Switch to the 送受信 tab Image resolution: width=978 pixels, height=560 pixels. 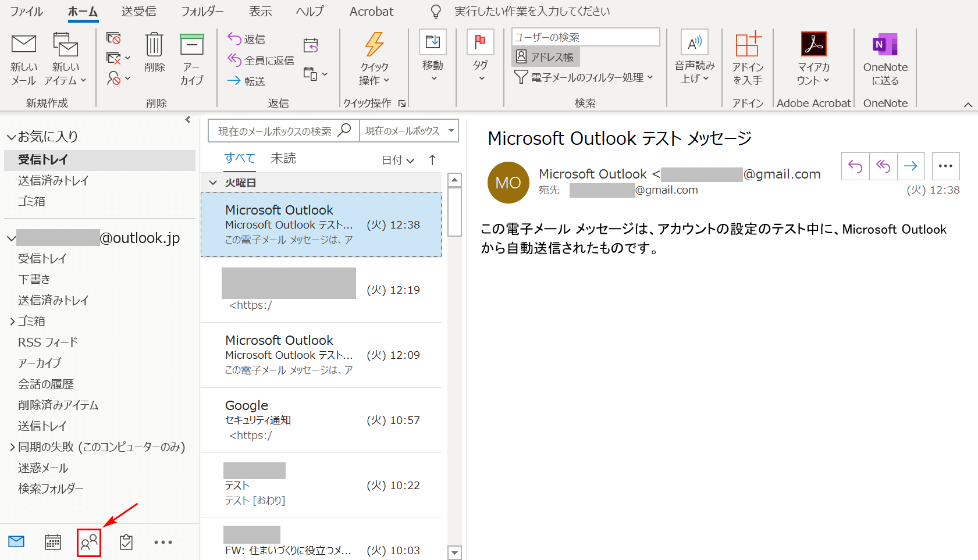pos(138,12)
